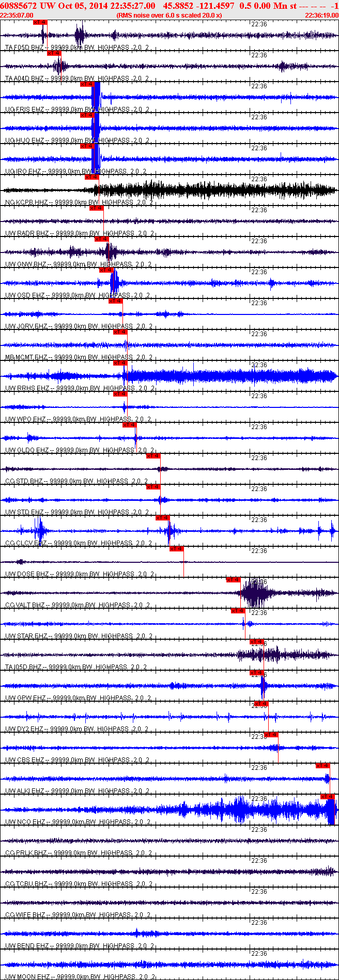Click the red arrival flag on UW ALKI trace
This screenshot has width=339, height=980.
click(323, 766)
